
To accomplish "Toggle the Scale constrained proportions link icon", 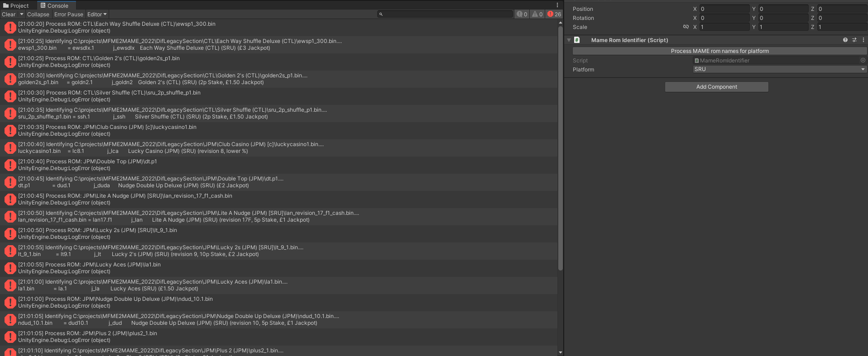I will [x=686, y=27].
